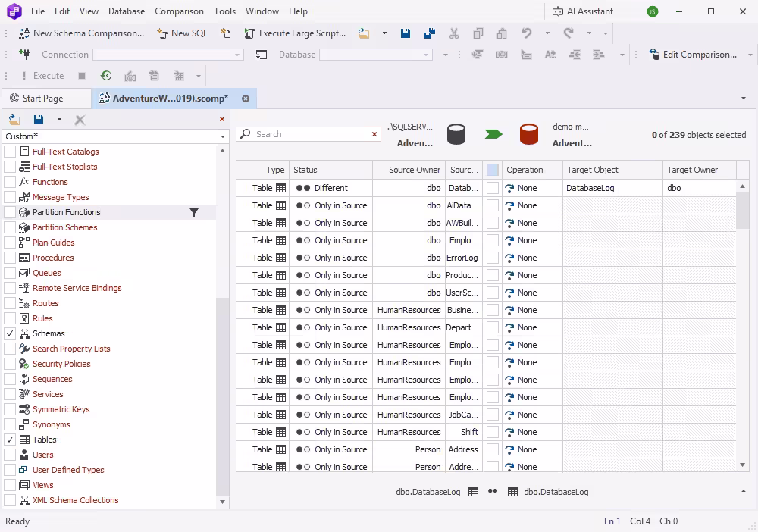This screenshot has width=758, height=532.
Task: Click the Save icon in main toolbar
Action: (406, 33)
